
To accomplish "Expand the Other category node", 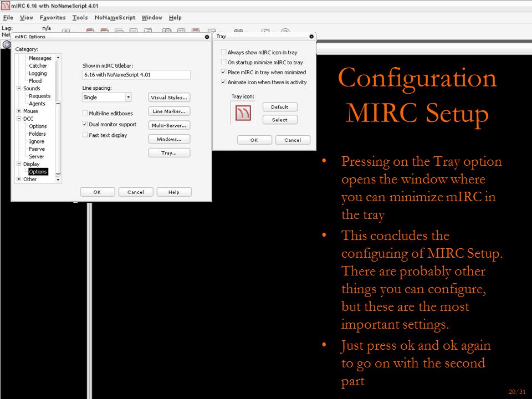I will 19,179.
